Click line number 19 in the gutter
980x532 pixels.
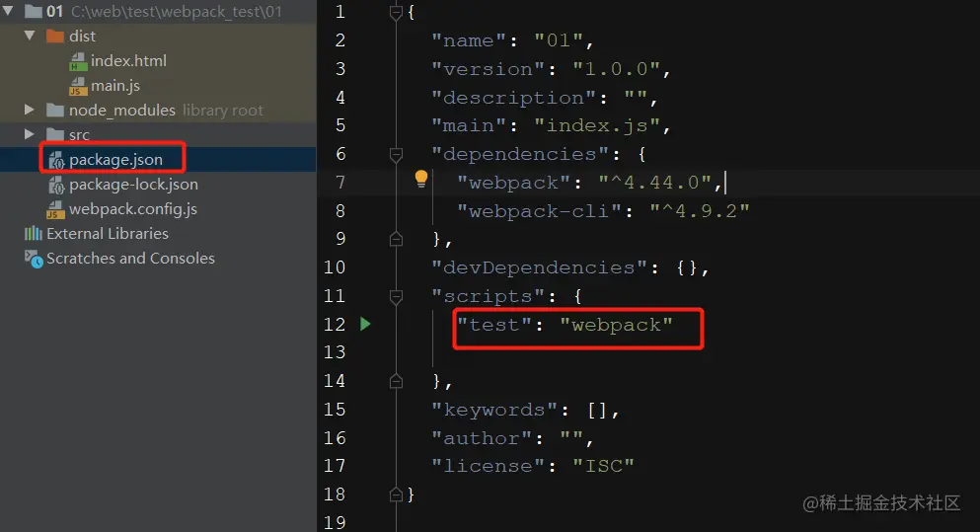pos(335,522)
